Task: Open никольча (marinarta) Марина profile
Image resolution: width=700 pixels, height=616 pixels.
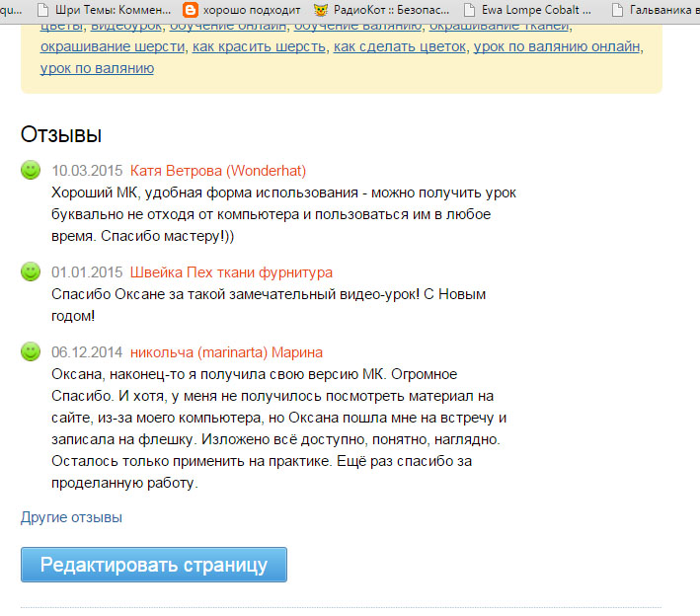Action: [x=226, y=352]
